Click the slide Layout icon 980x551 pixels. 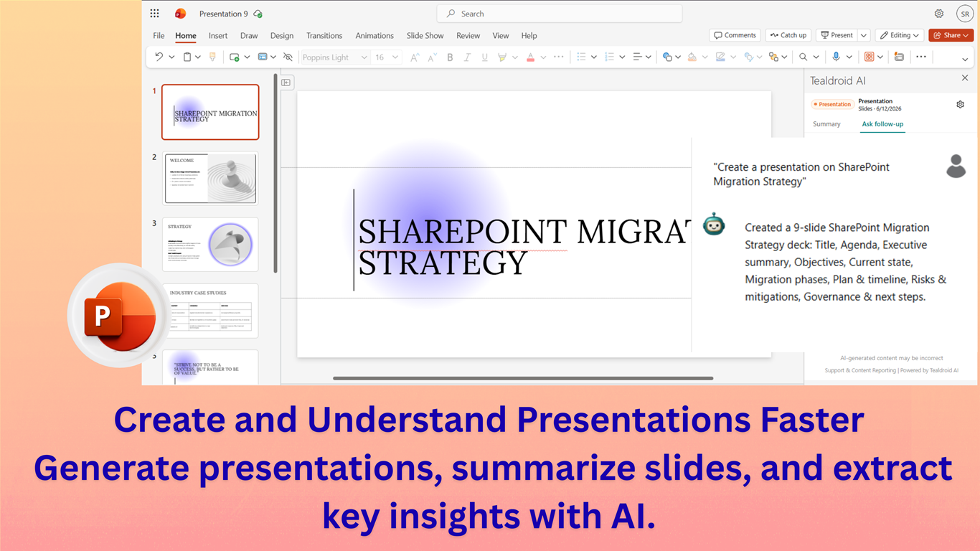(x=263, y=57)
